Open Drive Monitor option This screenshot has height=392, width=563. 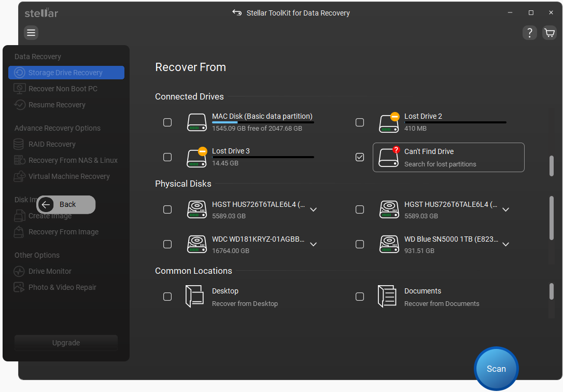pos(50,271)
